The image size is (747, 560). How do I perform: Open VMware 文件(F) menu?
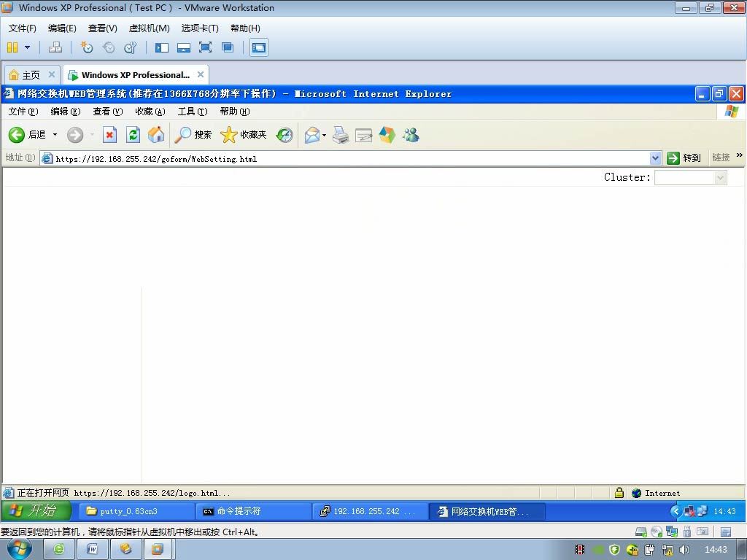pyautogui.click(x=23, y=28)
